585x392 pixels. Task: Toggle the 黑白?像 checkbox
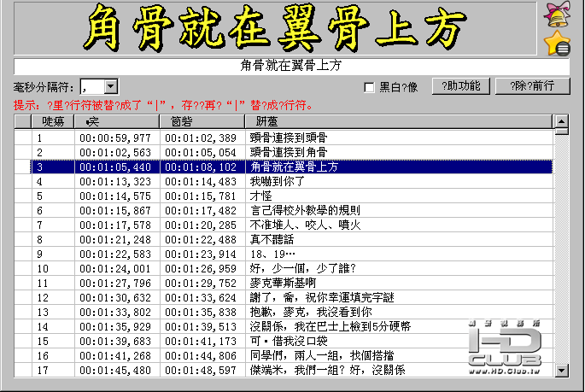point(369,87)
